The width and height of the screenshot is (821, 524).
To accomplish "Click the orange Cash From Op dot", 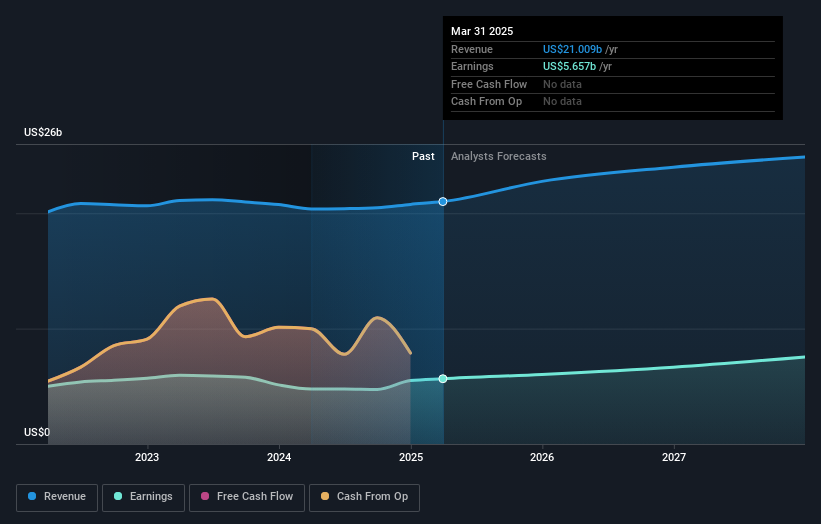I will tap(325, 496).
